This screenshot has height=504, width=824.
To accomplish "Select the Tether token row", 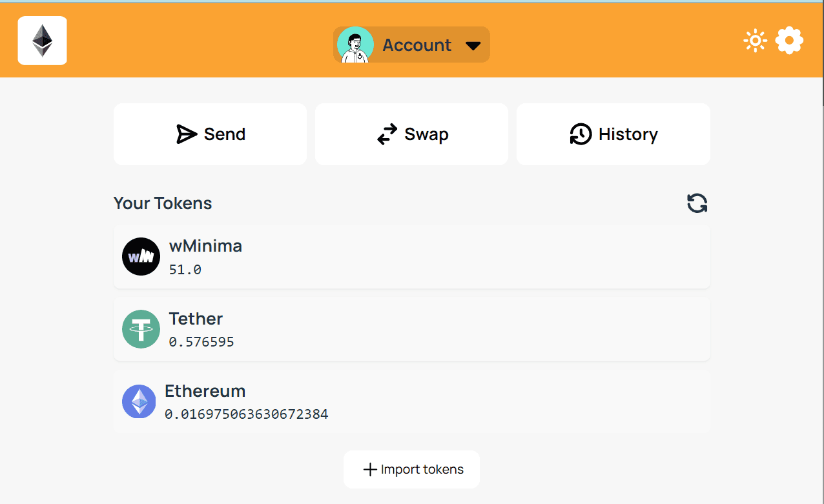I will tap(412, 329).
